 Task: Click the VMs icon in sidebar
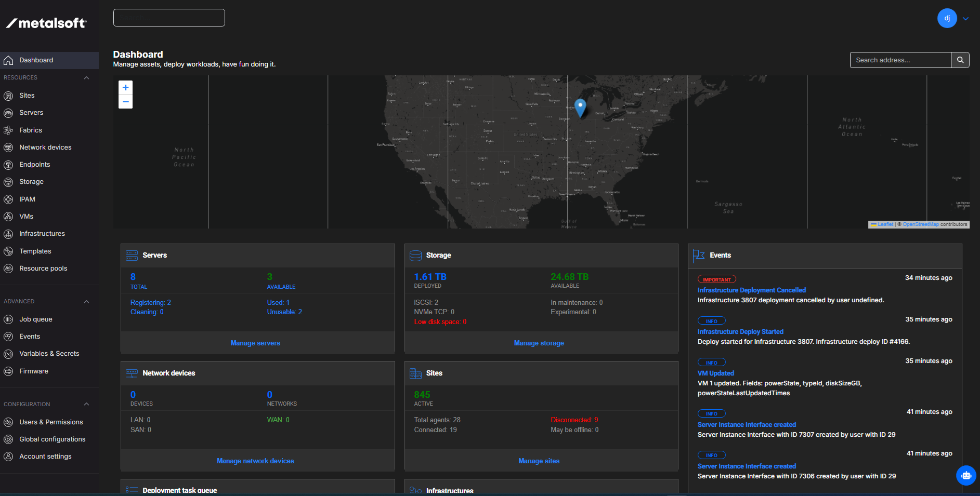click(x=8, y=217)
